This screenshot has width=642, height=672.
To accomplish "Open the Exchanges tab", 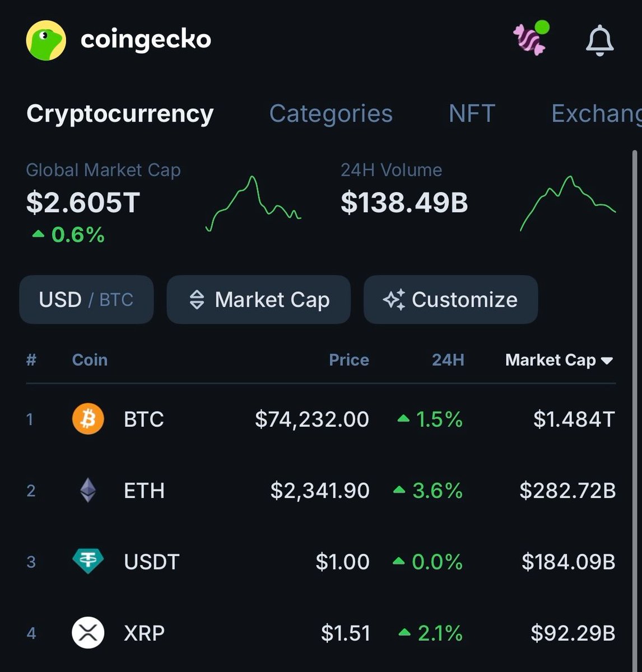I will pos(596,114).
